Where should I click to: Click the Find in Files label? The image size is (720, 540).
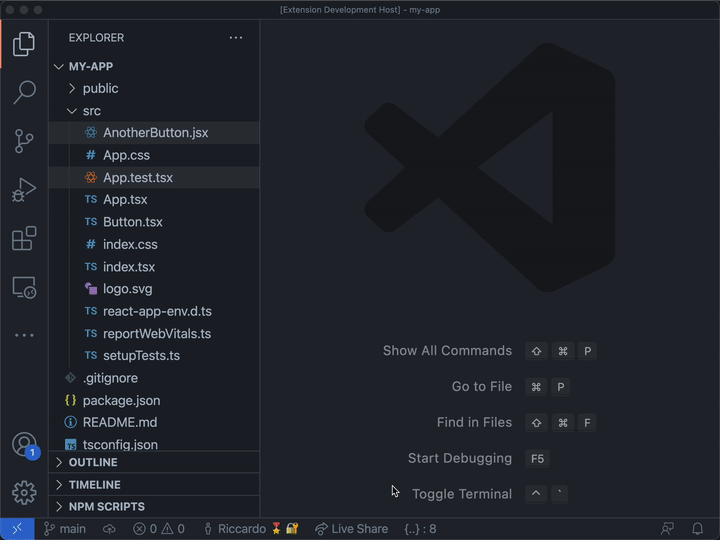pos(474,422)
